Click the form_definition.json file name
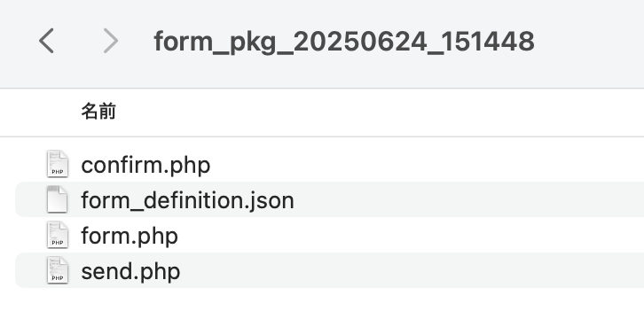Viewport: 644px width, 319px height. tap(188, 200)
